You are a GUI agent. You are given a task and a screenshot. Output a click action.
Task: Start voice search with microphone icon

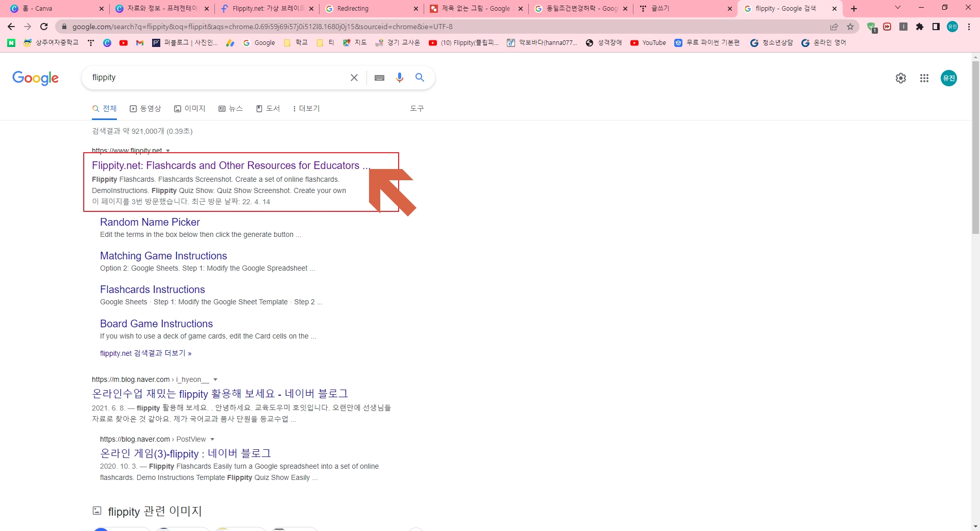[400, 78]
